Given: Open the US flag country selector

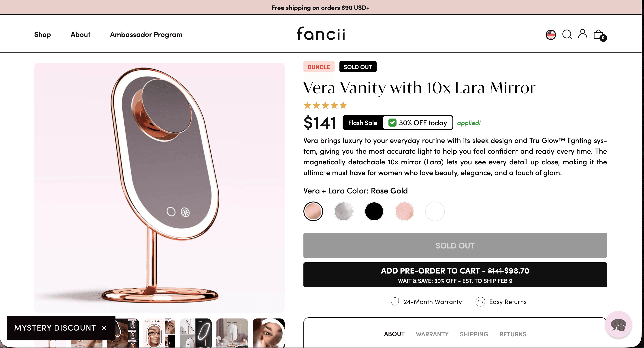Looking at the screenshot, I should pos(551,34).
